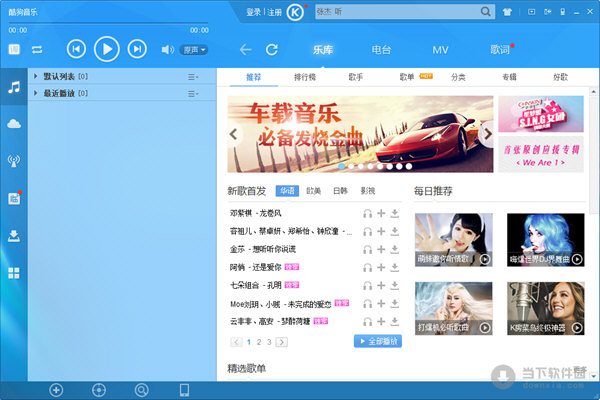Go to new songs page 2
This screenshot has height=400, width=600.
point(259,342)
